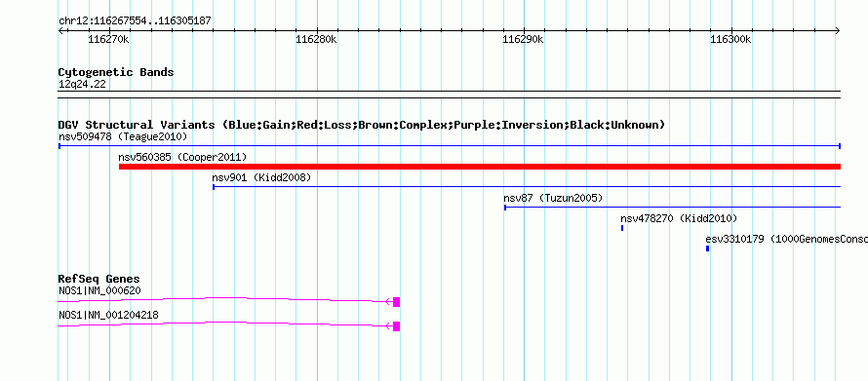
Task: Select the blue nsv87 variant line
Action: click(x=673, y=208)
